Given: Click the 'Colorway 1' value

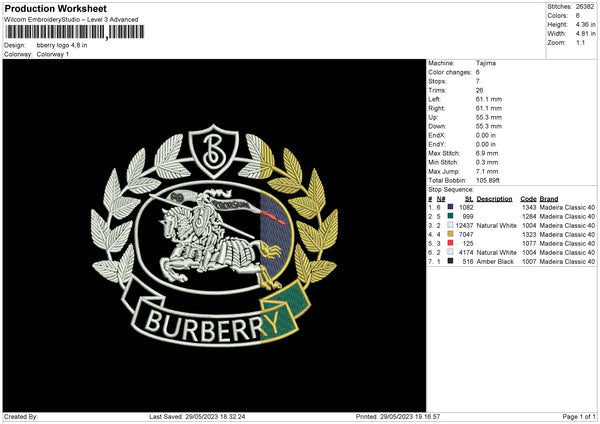Looking at the screenshot, I should [x=53, y=54].
